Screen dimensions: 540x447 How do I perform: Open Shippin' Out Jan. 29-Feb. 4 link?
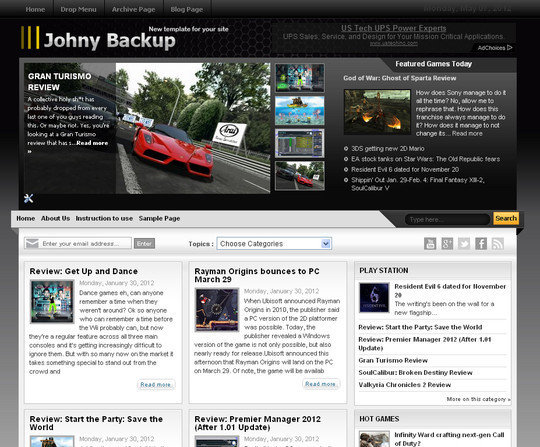tap(418, 184)
